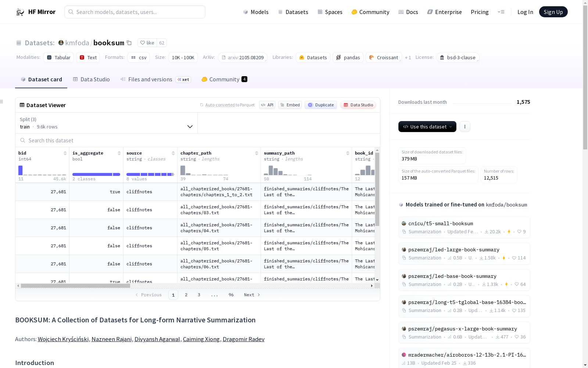The width and height of the screenshot is (588, 368).
Task: Click the csv format tag
Action: [139, 57]
